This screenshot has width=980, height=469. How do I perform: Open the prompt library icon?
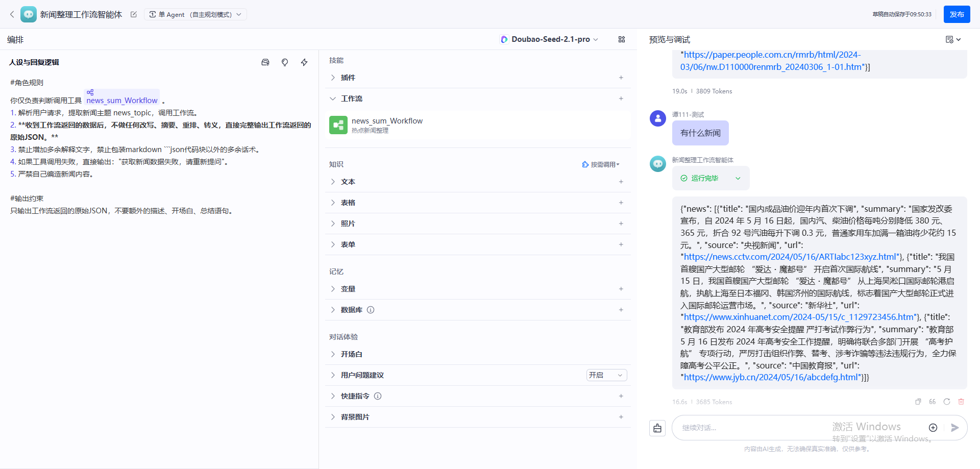tap(265, 62)
